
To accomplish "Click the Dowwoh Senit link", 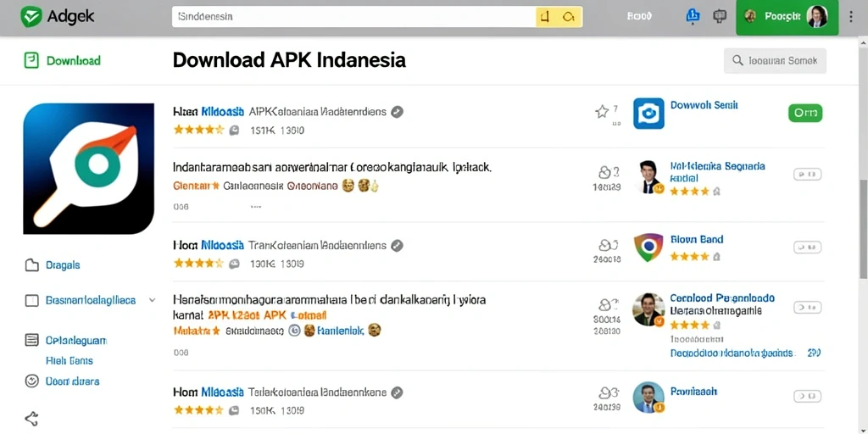I will click(x=704, y=105).
